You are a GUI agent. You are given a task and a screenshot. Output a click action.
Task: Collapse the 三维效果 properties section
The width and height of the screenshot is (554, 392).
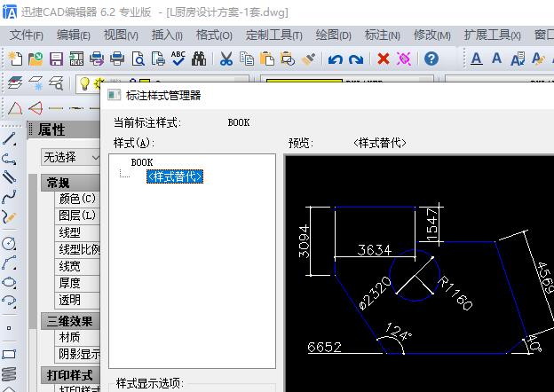pyautogui.click(x=71, y=321)
